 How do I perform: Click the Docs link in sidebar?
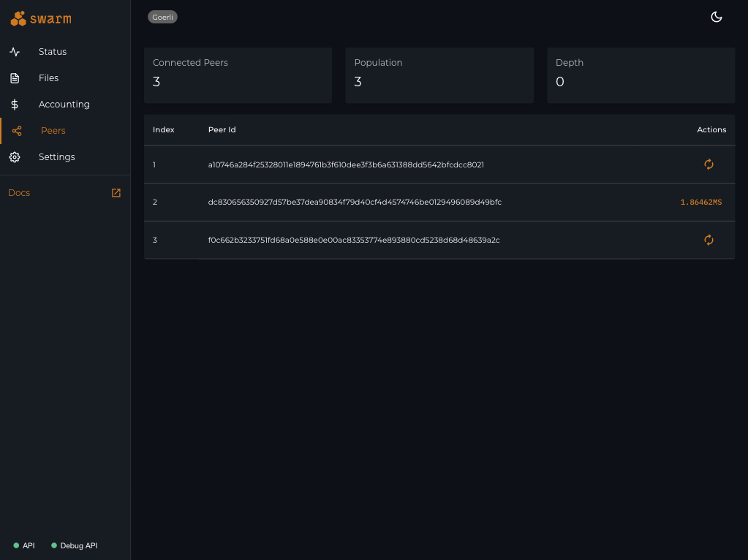coord(19,193)
